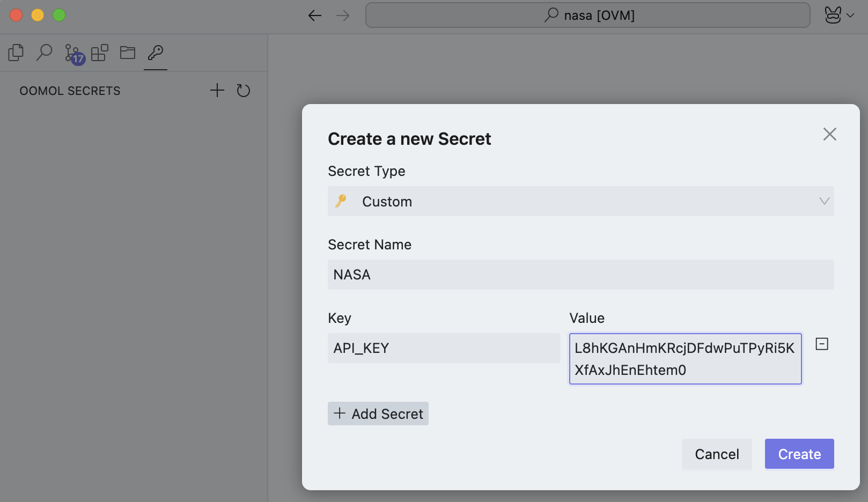Remove the API_KEY row with minus icon
This screenshot has height=502, width=868.
[821, 344]
